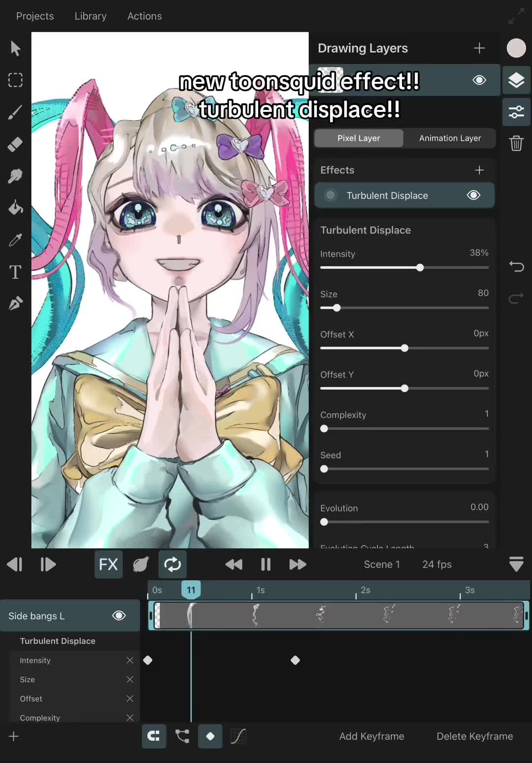Viewport: 532px width, 763px height.
Task: Toggle the FX button
Action: point(108,564)
